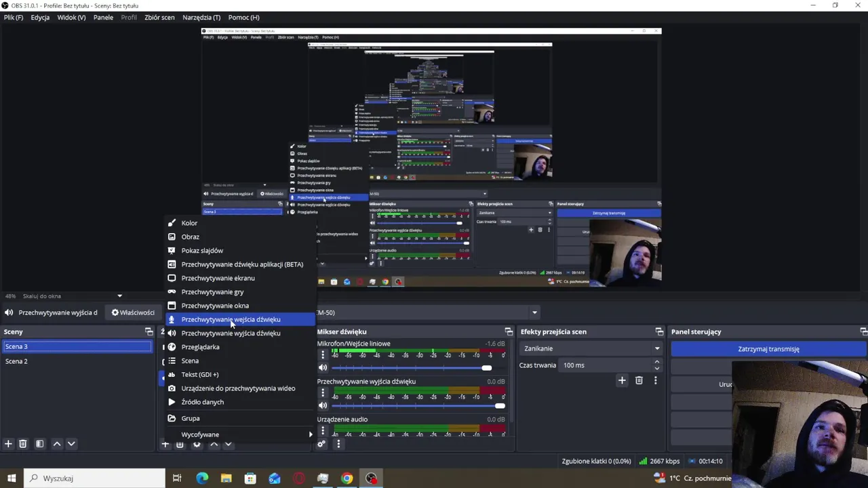Choose Przechwytywanie gry from the menu
This screenshot has width=868, height=488.
coord(241,292)
